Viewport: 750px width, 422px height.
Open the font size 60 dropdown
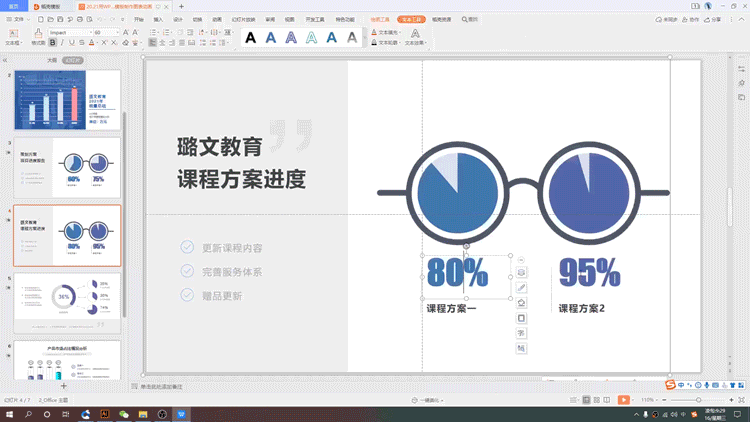click(x=117, y=33)
